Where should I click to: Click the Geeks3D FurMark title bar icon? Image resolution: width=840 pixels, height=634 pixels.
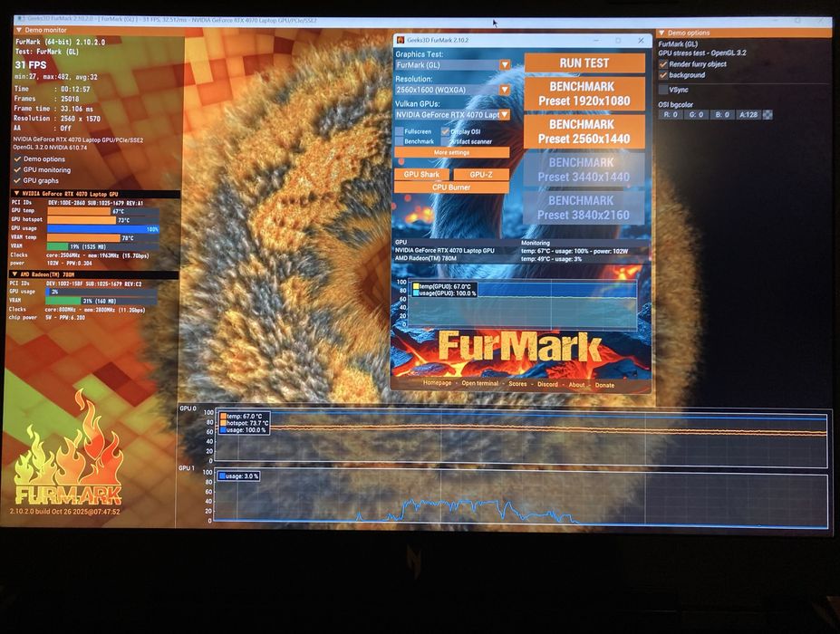401,40
